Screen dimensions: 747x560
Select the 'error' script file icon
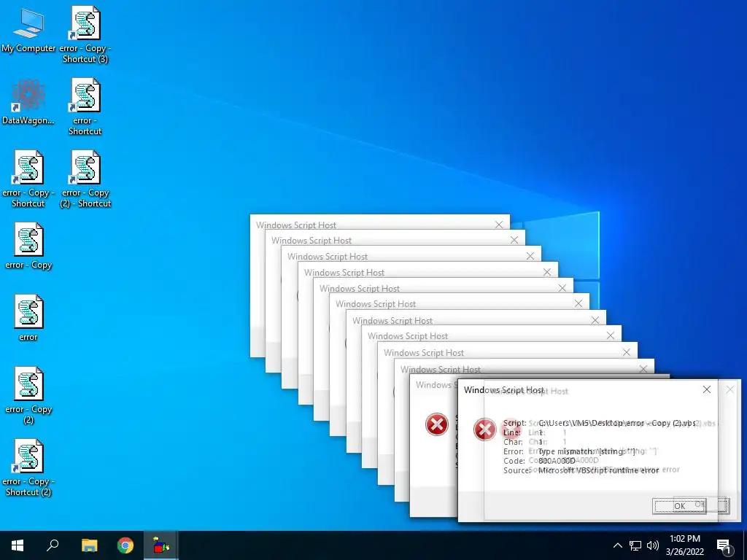(28, 319)
